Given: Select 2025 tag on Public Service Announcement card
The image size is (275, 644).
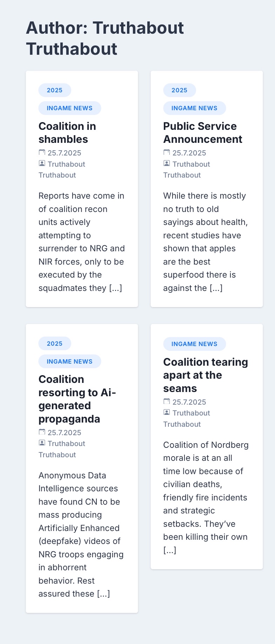Looking at the screenshot, I should click(179, 90).
